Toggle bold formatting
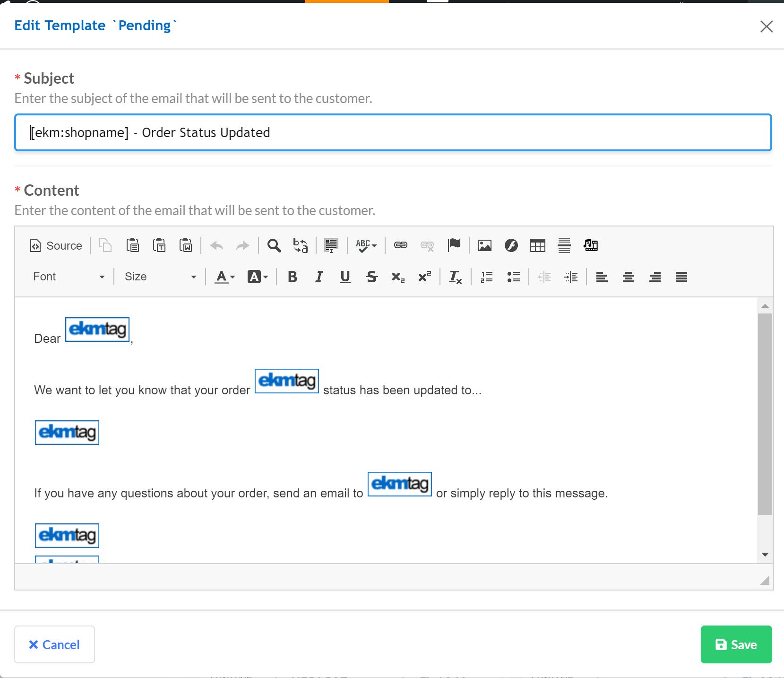The image size is (784, 678). [x=292, y=277]
